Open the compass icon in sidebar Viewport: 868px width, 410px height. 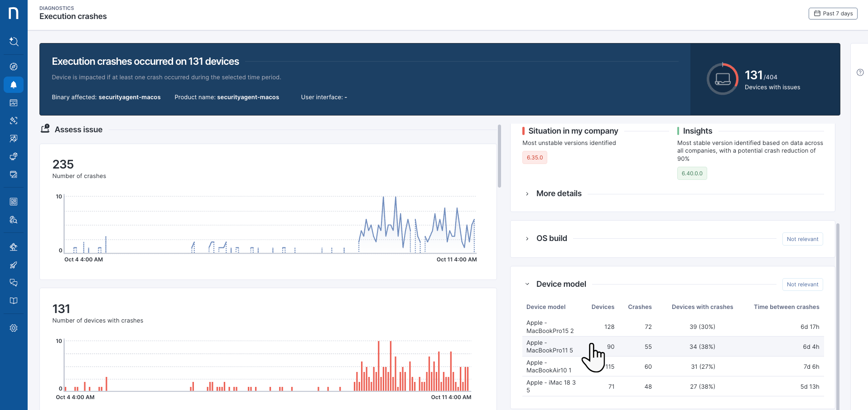point(14,67)
